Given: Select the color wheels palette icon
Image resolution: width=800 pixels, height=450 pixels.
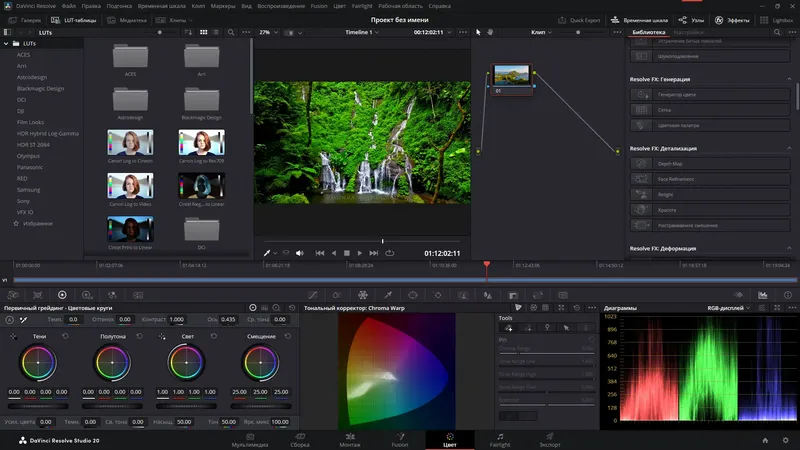Looking at the screenshot, I should 62,295.
